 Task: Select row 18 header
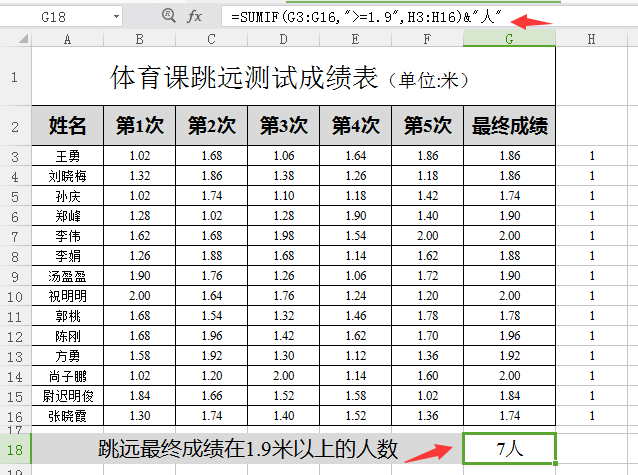(x=15, y=449)
